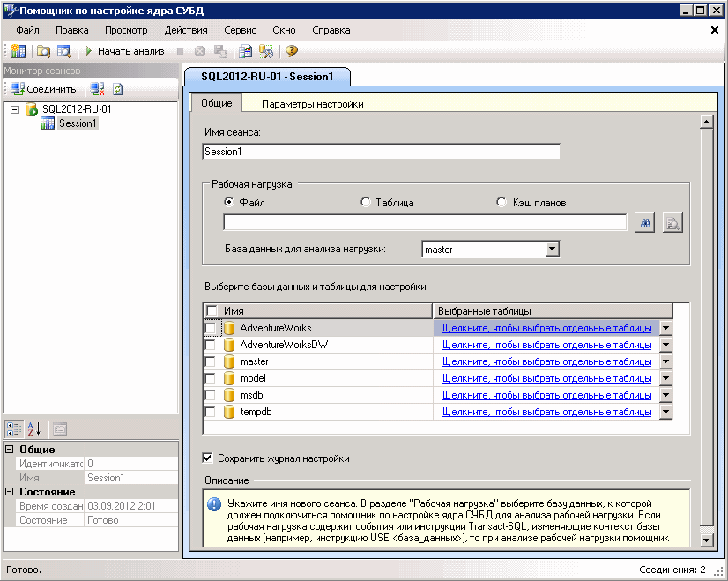Click the Имя сеанса input field
The image size is (728, 581).
(381, 152)
